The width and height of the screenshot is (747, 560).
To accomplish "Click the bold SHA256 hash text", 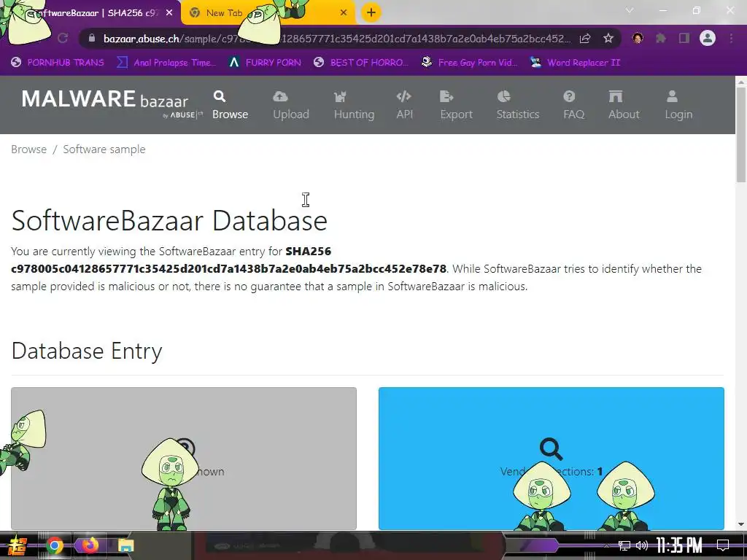I will click(x=228, y=268).
